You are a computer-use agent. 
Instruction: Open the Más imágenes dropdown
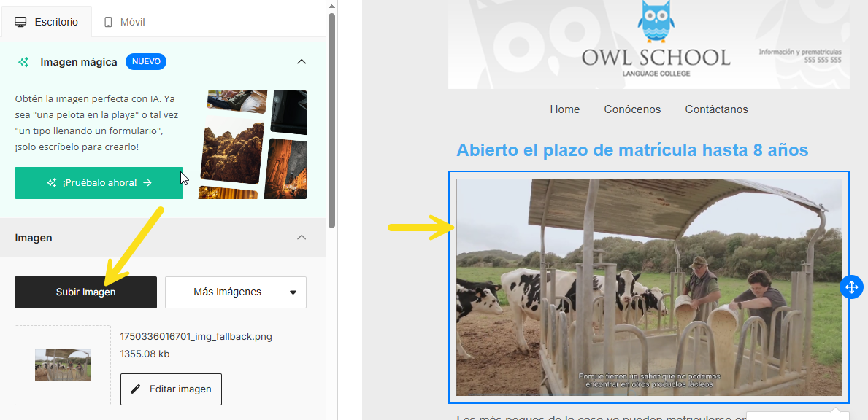(236, 292)
